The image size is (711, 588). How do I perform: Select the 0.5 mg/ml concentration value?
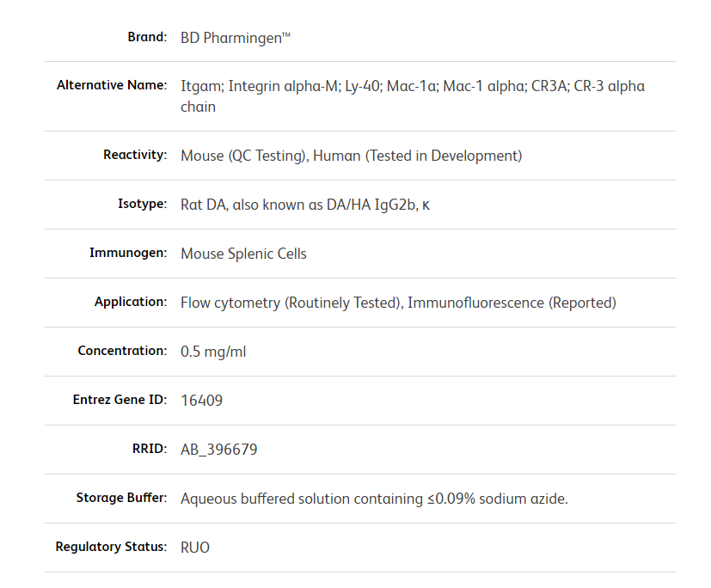(213, 352)
